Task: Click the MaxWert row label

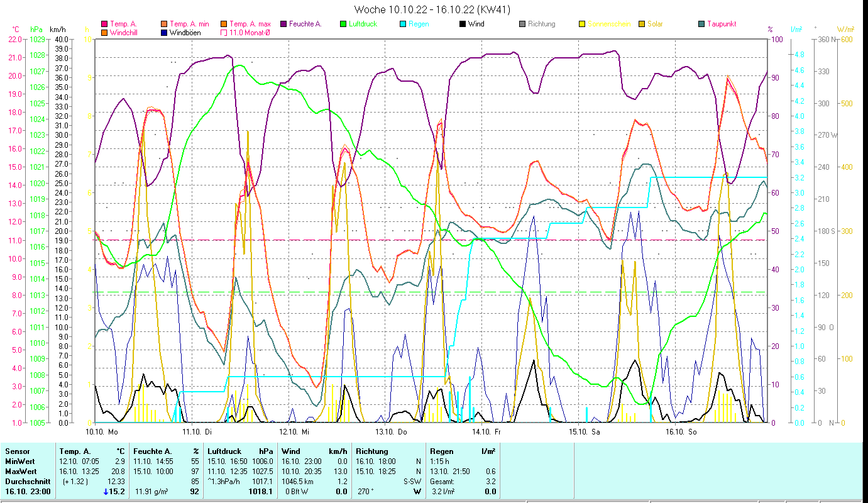Action: 20,472
